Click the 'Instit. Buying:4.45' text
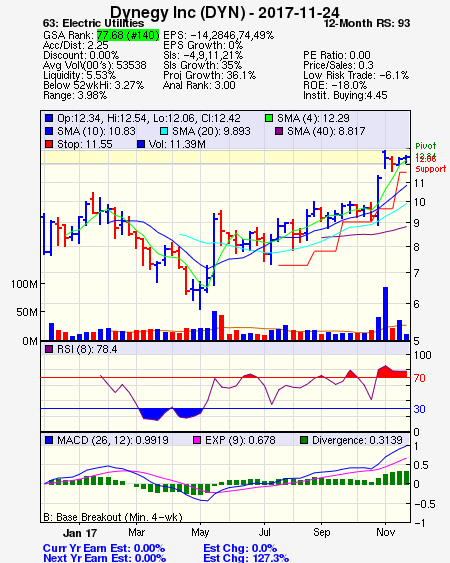The width and height of the screenshot is (450, 563). click(x=345, y=96)
